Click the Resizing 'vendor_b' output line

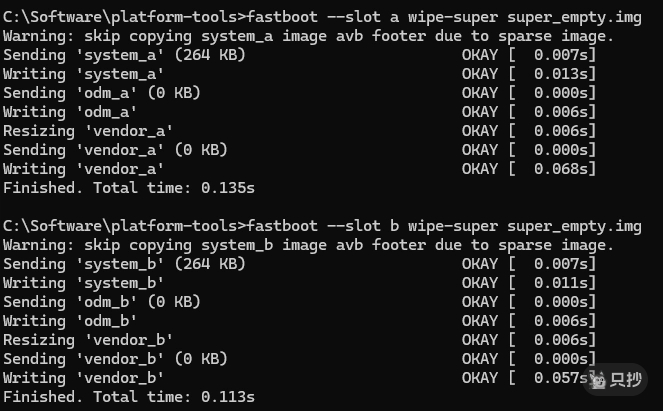(x=88, y=340)
